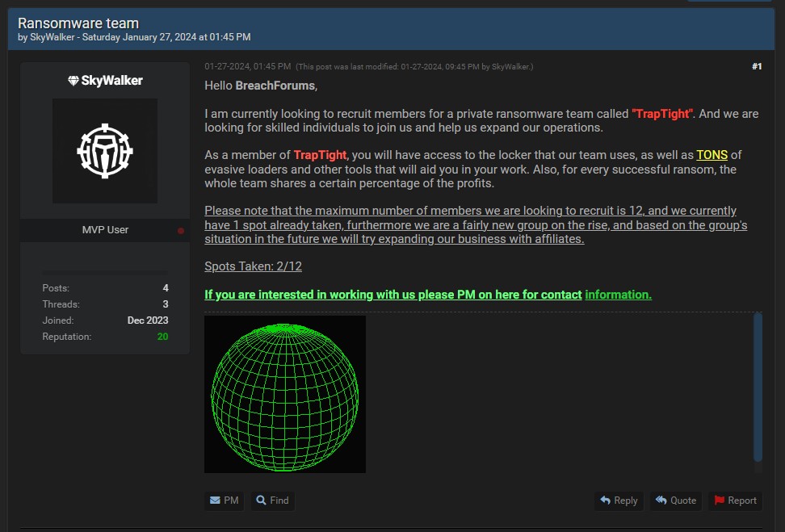
Task: Open the #1 post permalink
Action: (756, 66)
